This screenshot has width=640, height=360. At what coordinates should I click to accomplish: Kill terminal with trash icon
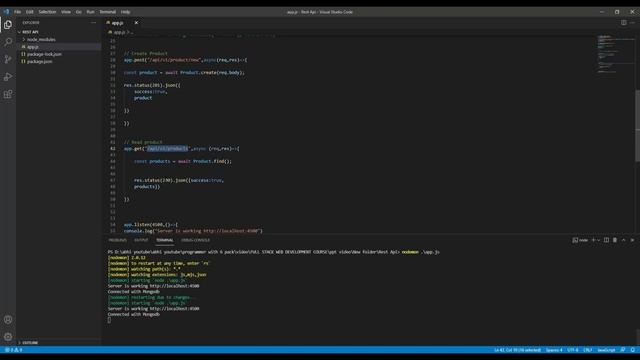pyautogui.click(x=615, y=240)
